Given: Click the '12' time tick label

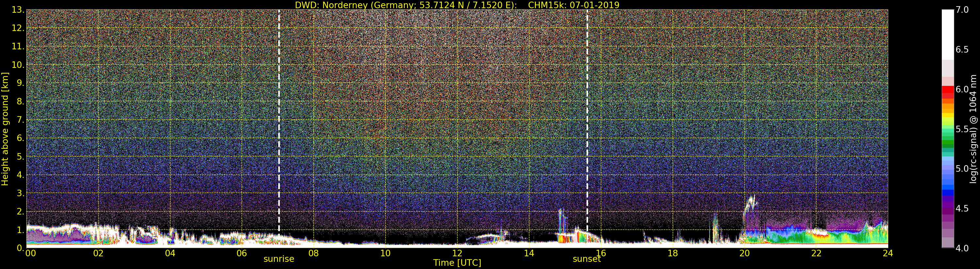Looking at the screenshot, I should point(457,253).
